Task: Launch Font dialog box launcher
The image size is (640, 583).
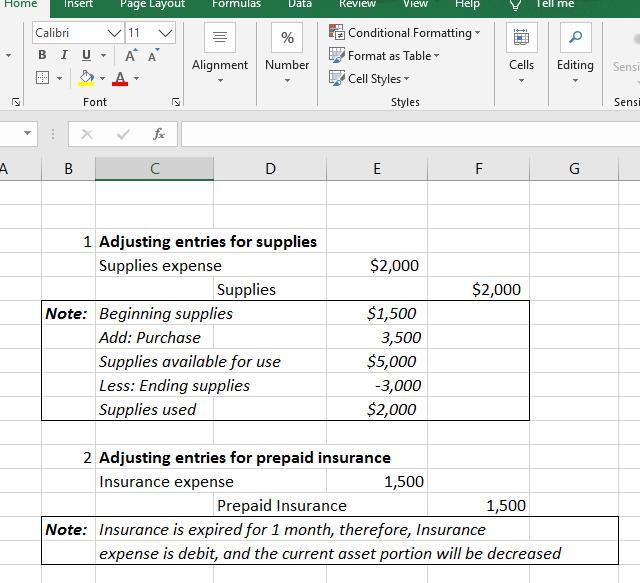Action: point(176,102)
